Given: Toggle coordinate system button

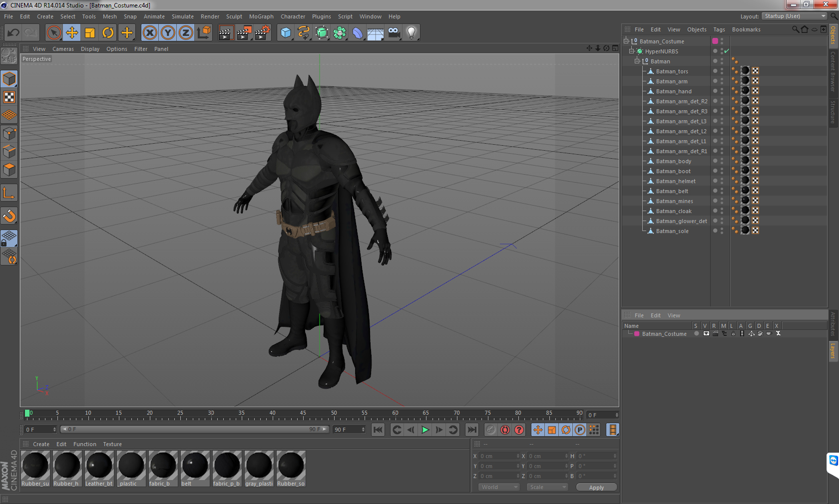Looking at the screenshot, I should [x=204, y=33].
